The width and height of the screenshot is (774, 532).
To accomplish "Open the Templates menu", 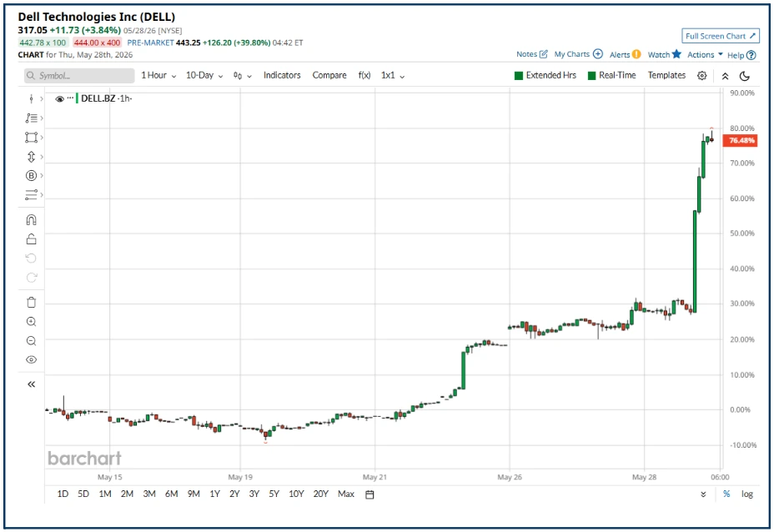I will pos(667,75).
